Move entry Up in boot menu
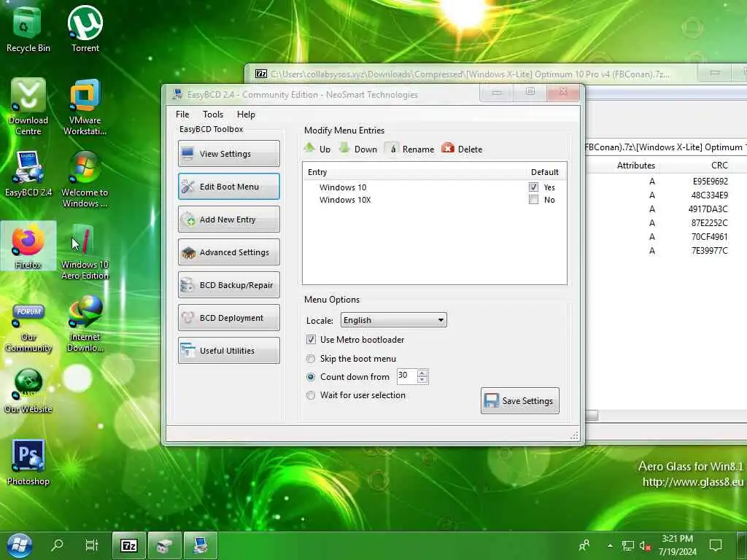The height and width of the screenshot is (560, 747). [317, 149]
